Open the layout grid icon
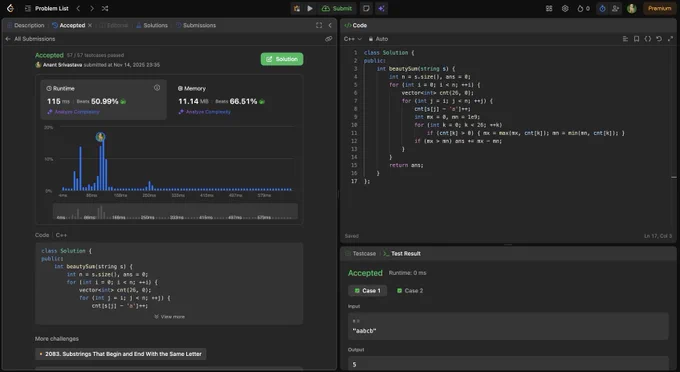Viewport: 680px width, 372px height. (x=549, y=8)
